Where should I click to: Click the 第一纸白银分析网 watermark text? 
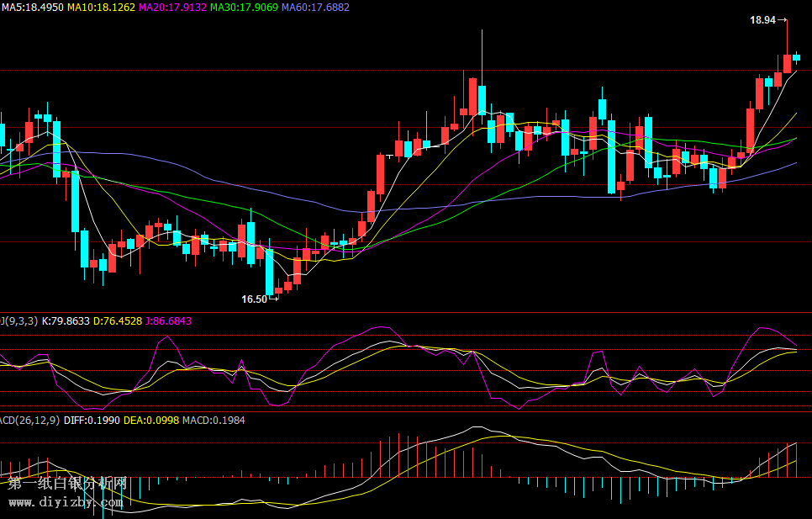click(67, 484)
